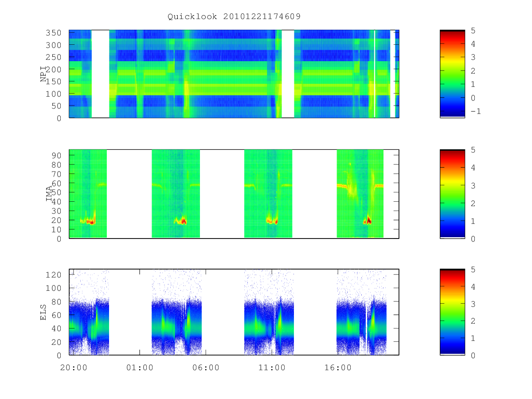Click the Quicklook 20101221174609 plot title
This screenshot has width=532, height=399.
[234, 17]
